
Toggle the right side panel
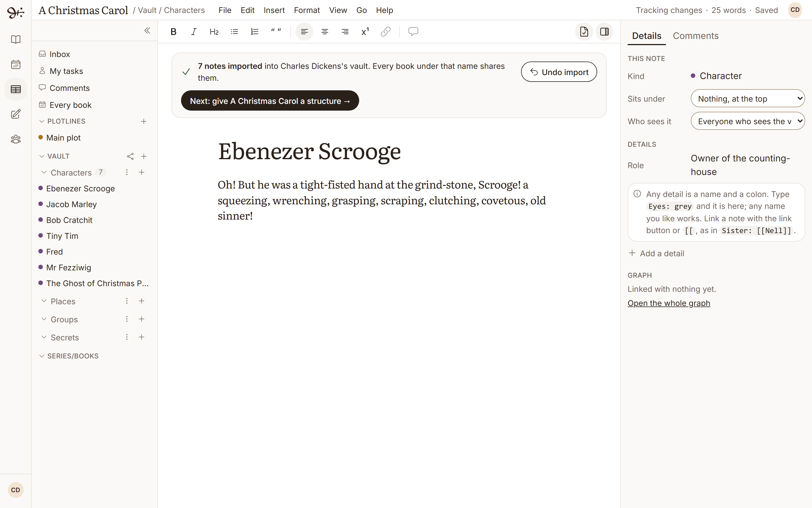coord(604,32)
